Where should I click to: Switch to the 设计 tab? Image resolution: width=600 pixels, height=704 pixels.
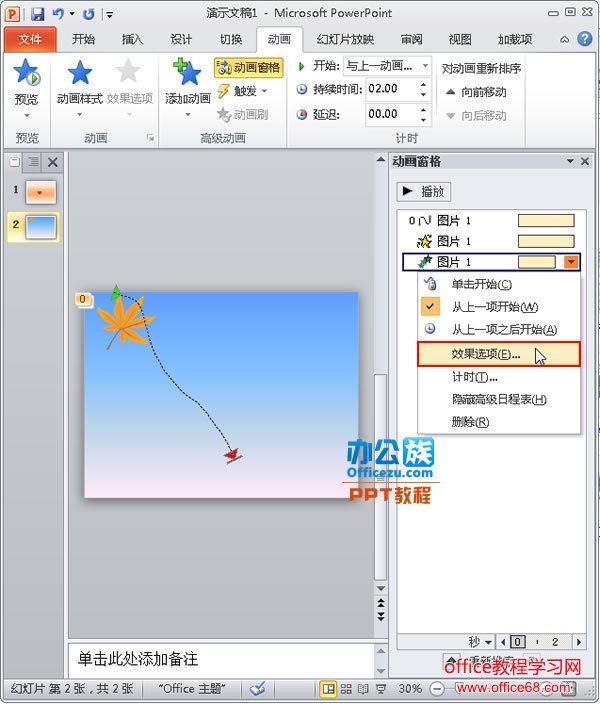pos(181,40)
